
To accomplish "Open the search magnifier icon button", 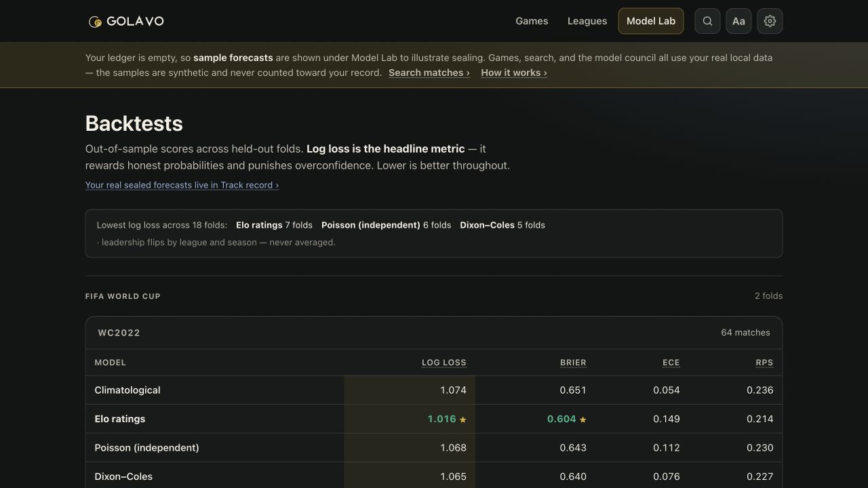I will pos(707,21).
